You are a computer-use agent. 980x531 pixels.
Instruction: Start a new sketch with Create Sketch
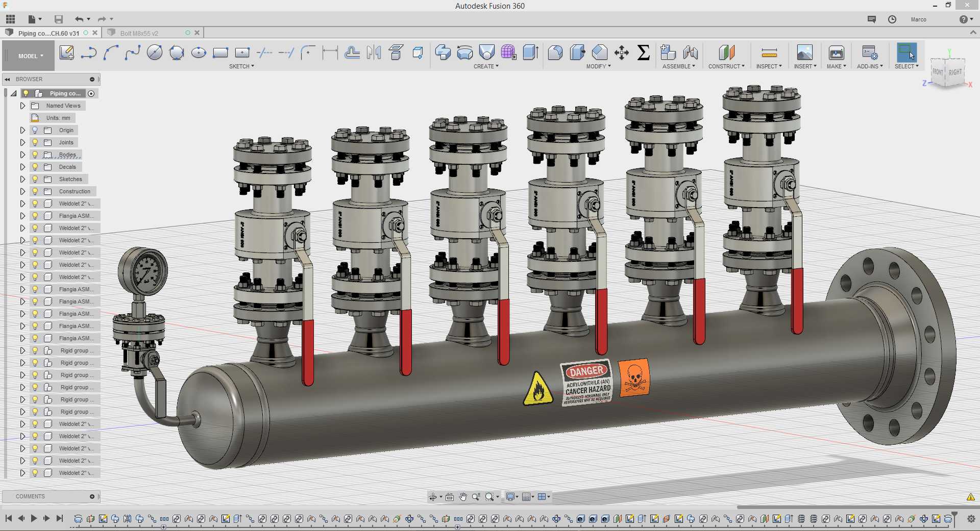(66, 53)
